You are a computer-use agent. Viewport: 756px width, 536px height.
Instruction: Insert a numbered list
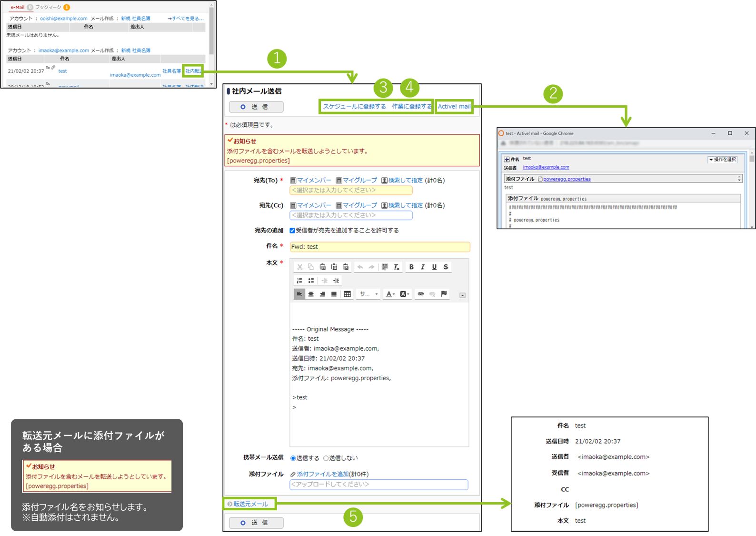[299, 281]
